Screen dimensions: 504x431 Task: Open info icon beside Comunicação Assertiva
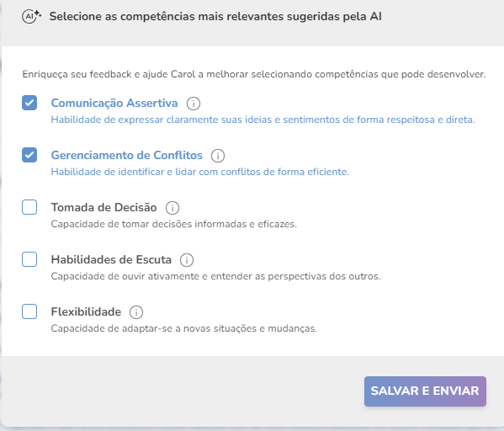(194, 104)
